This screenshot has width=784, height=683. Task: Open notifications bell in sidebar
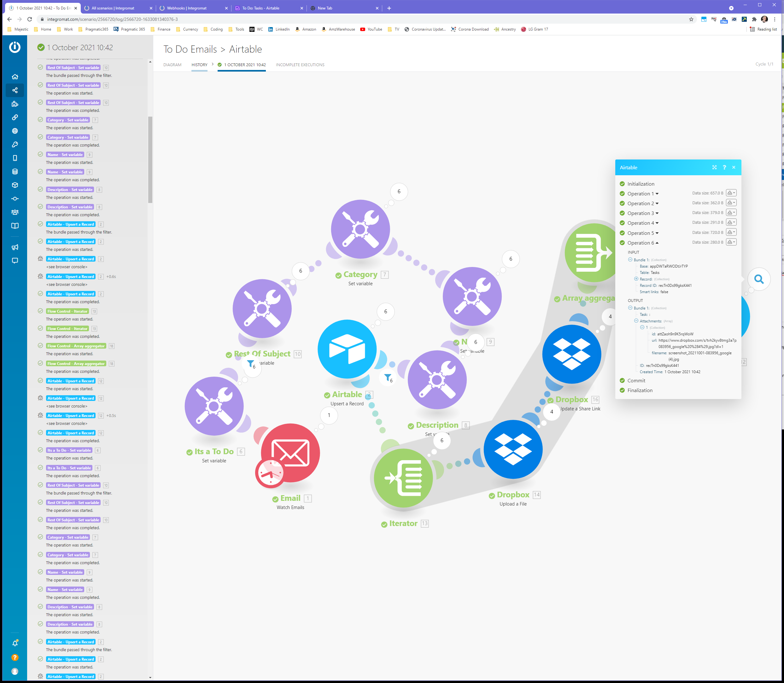15,643
